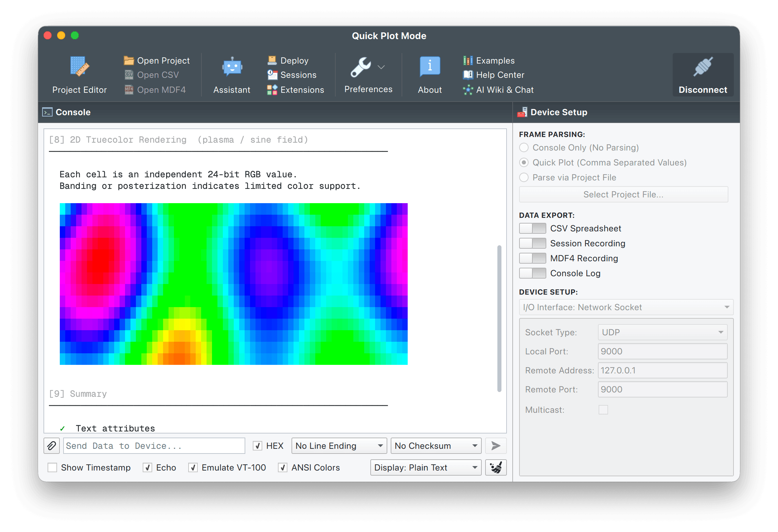Image resolution: width=778 pixels, height=532 pixels.
Task: Open the I/O Interface dropdown
Action: point(626,307)
